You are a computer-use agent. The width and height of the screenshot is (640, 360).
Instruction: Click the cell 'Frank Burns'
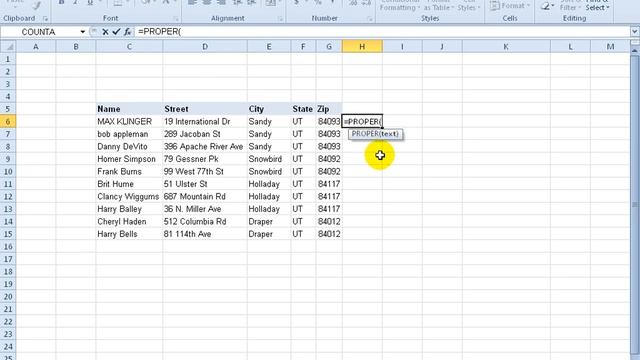[x=129, y=172]
